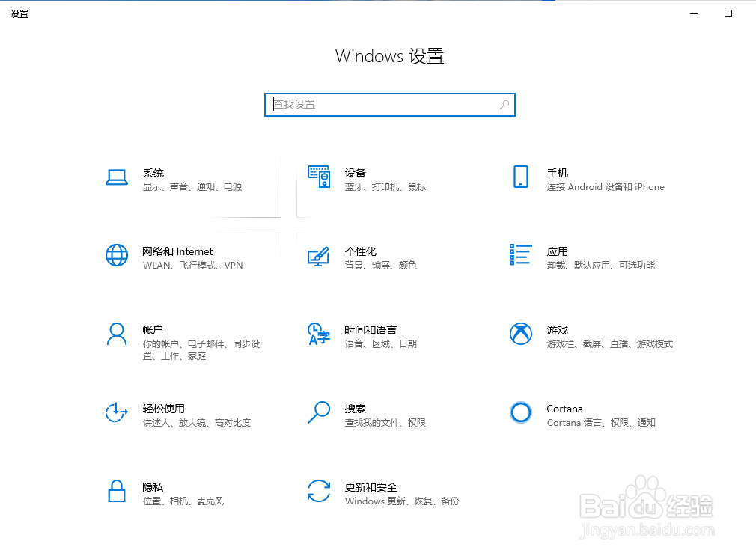756x556 pixels.
Task: Open the 系统 laptop icon
Action: coord(117,177)
